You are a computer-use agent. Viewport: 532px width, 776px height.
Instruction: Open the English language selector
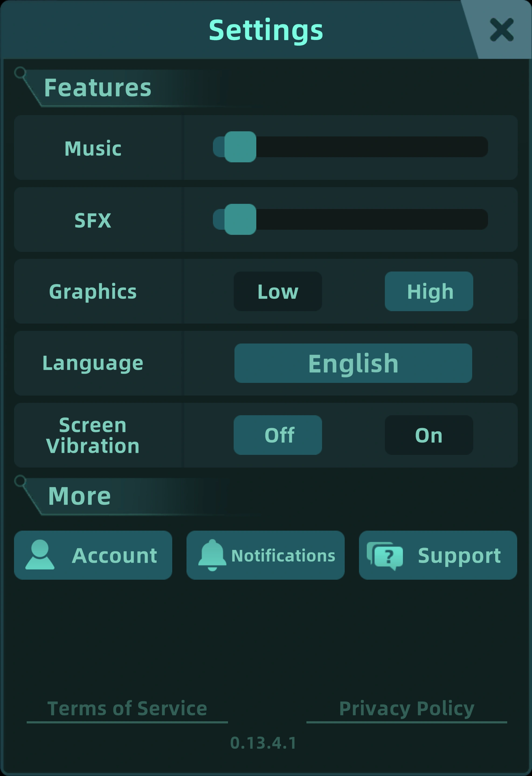tap(353, 363)
